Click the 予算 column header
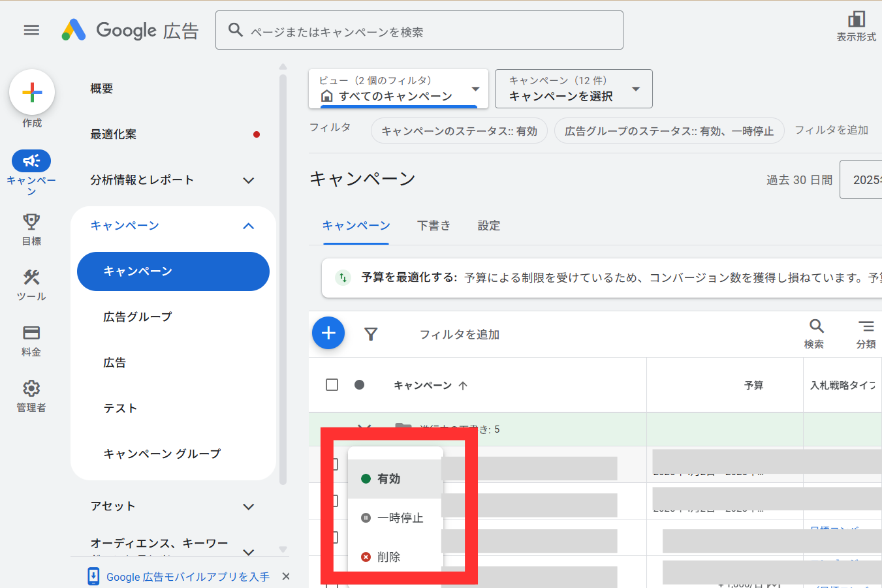The image size is (882, 588). (753, 385)
